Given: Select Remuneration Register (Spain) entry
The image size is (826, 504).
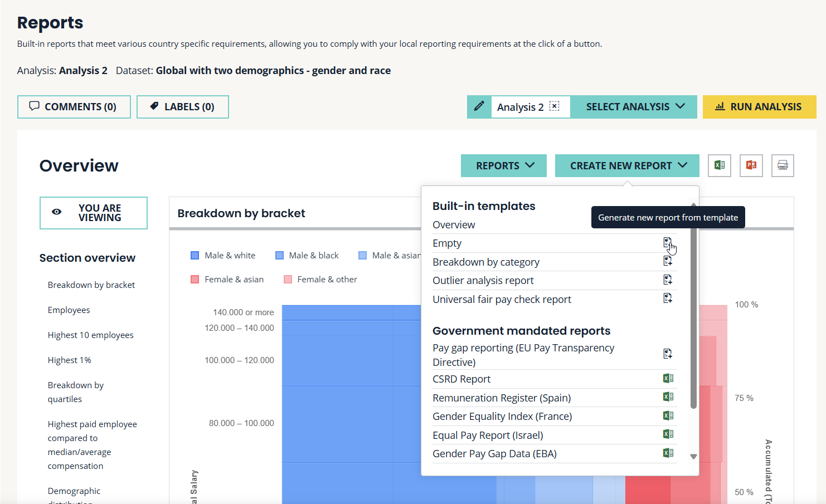Looking at the screenshot, I should [x=502, y=398].
